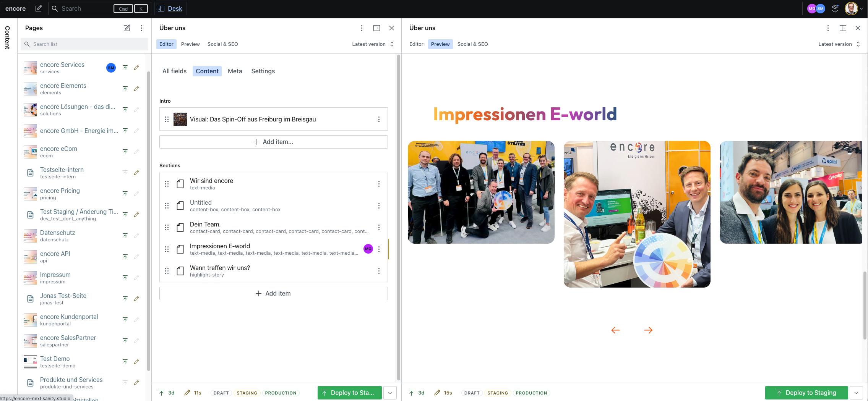Click Deploy to Staging in right pane
This screenshot has height=401, width=868.
click(x=806, y=393)
